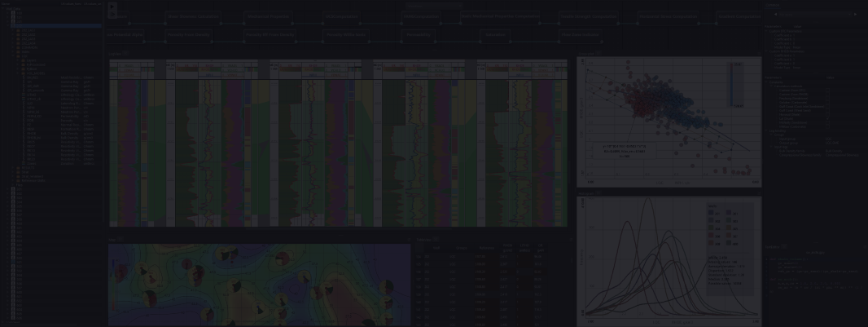The image size is (868, 327).
Task: Click the run workflow play icon
Action: click(112, 6)
